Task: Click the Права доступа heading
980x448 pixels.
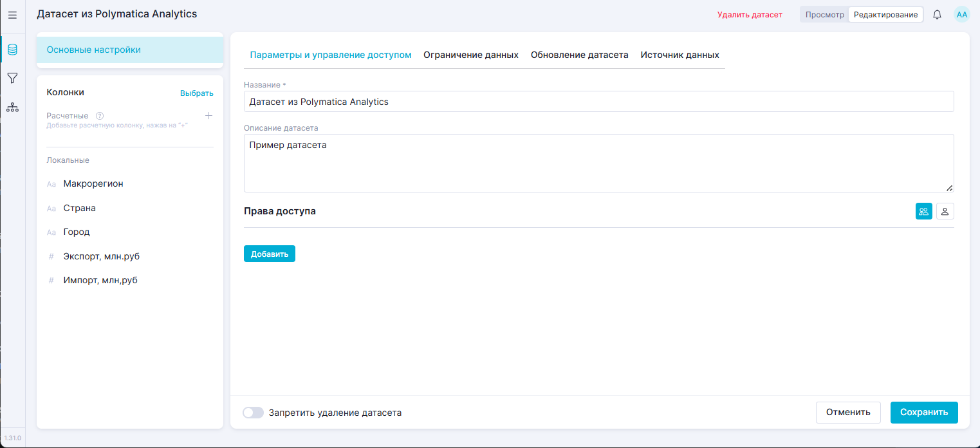Action: pyautogui.click(x=280, y=211)
